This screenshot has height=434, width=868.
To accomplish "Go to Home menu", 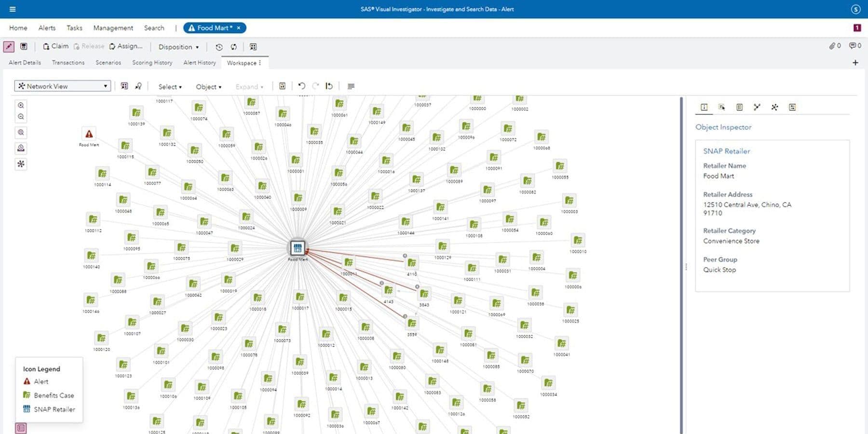I will [18, 28].
